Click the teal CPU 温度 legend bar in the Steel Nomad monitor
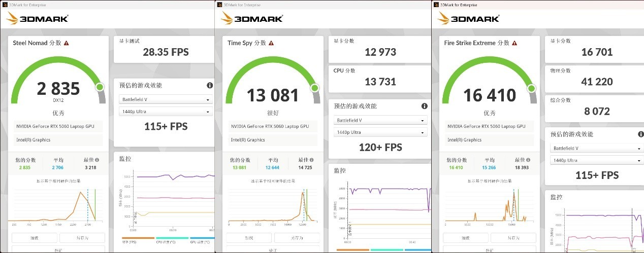 [172, 237]
